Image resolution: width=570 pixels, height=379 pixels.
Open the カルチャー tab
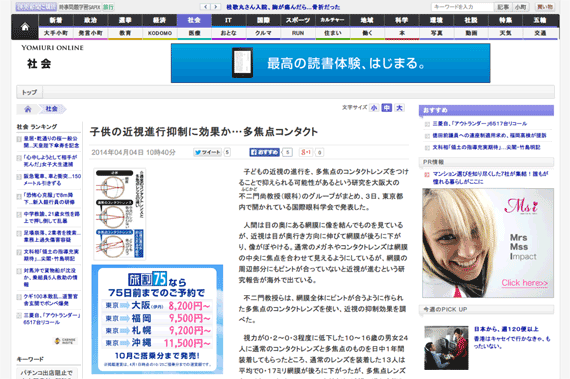(x=332, y=20)
